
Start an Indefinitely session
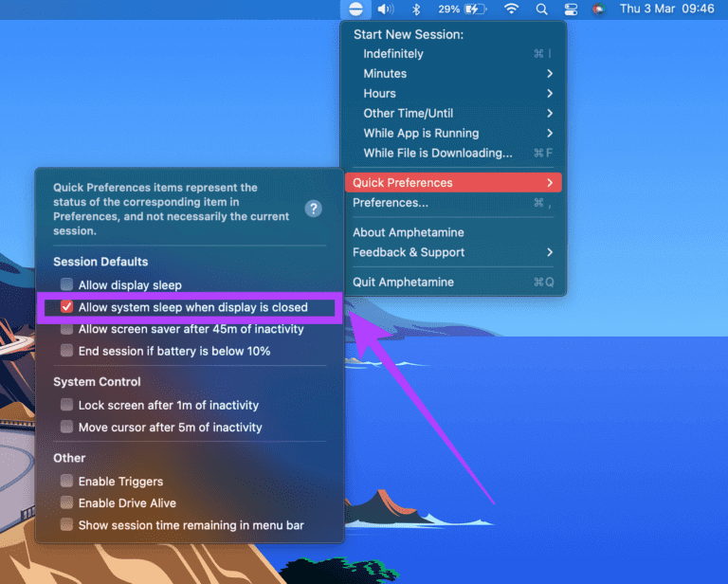pos(454,54)
